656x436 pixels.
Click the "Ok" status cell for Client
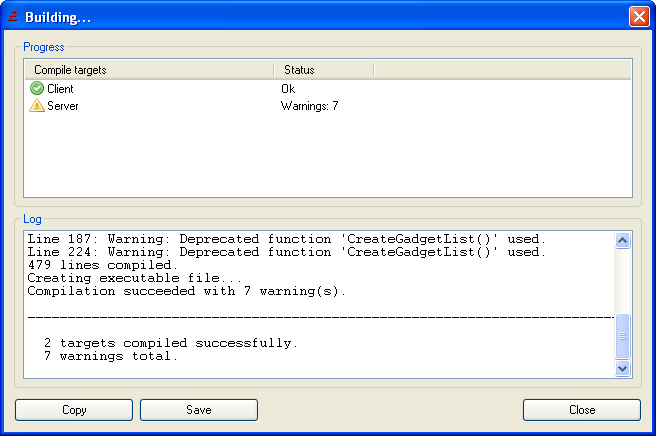(288, 89)
